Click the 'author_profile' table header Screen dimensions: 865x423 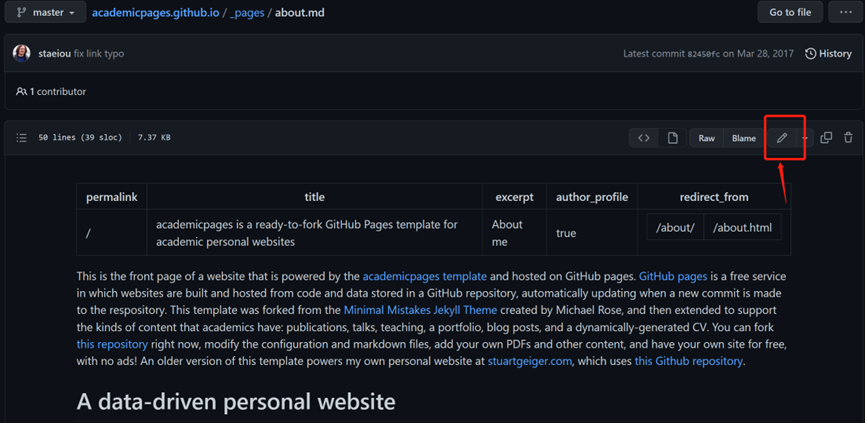click(x=592, y=197)
